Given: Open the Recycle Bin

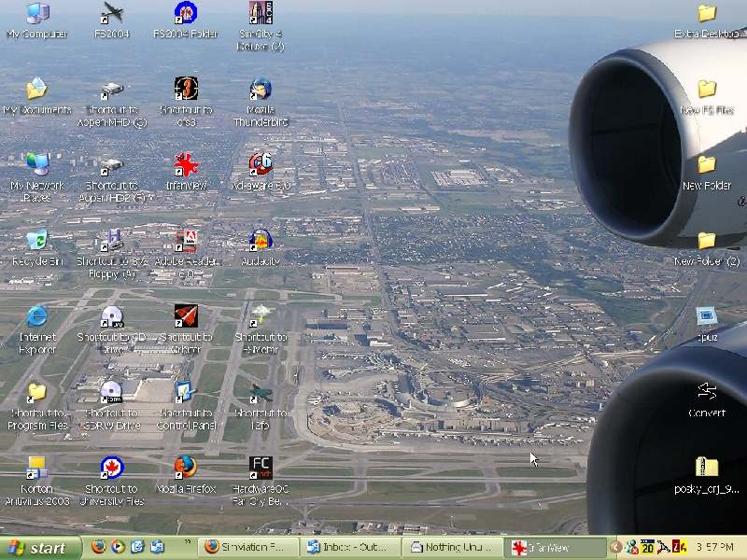Looking at the screenshot, I should coord(37,242).
